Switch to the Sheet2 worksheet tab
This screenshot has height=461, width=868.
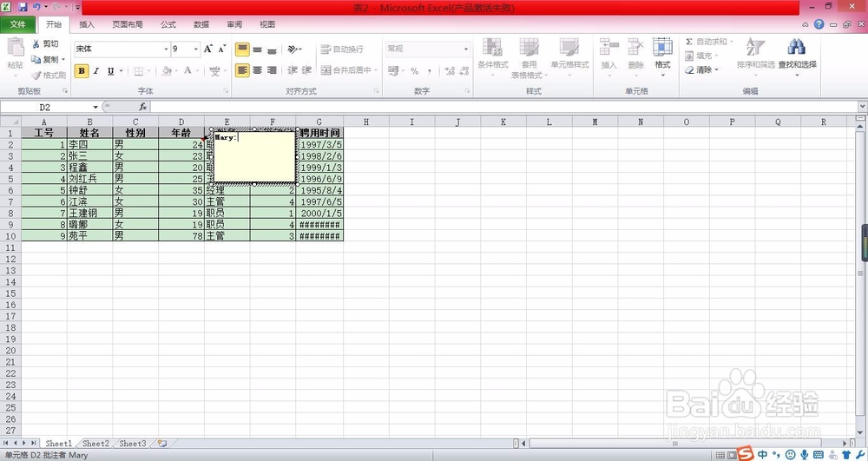click(95, 444)
